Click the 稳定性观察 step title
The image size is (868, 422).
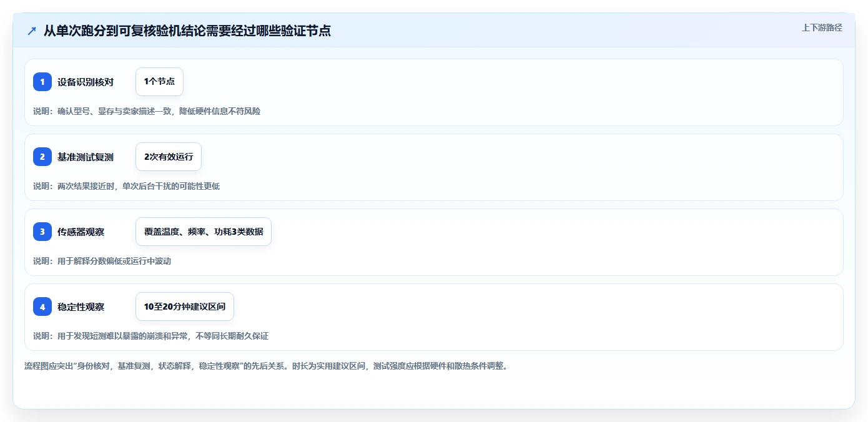point(81,307)
